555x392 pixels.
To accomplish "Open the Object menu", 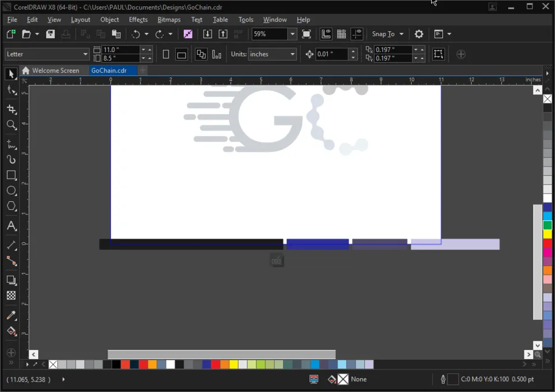I will coord(109,20).
